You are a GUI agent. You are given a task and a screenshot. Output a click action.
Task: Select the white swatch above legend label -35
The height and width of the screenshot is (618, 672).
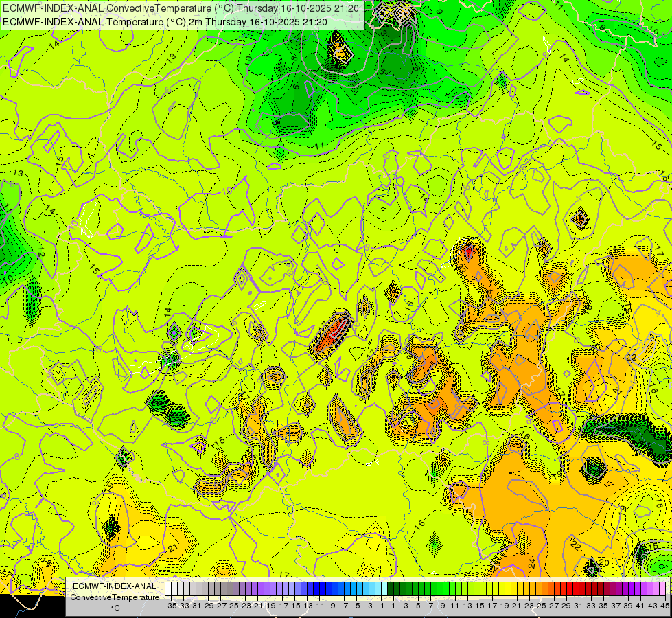click(x=168, y=589)
